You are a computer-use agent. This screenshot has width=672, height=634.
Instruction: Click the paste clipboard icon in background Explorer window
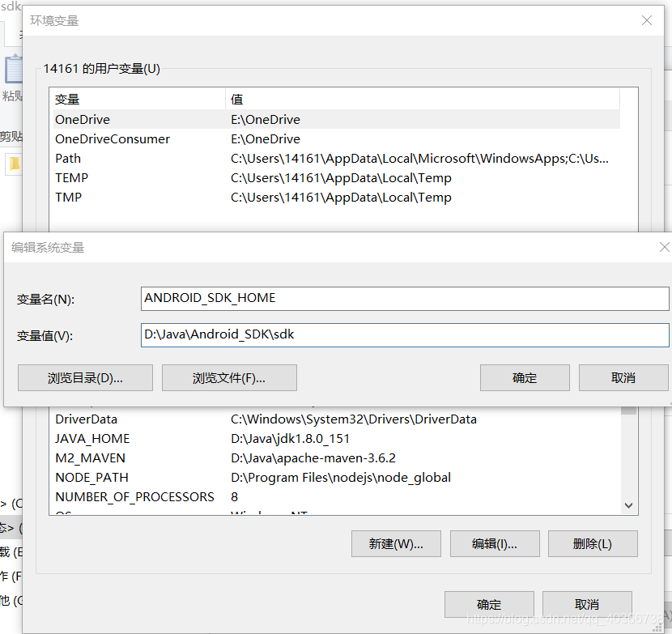(13, 69)
